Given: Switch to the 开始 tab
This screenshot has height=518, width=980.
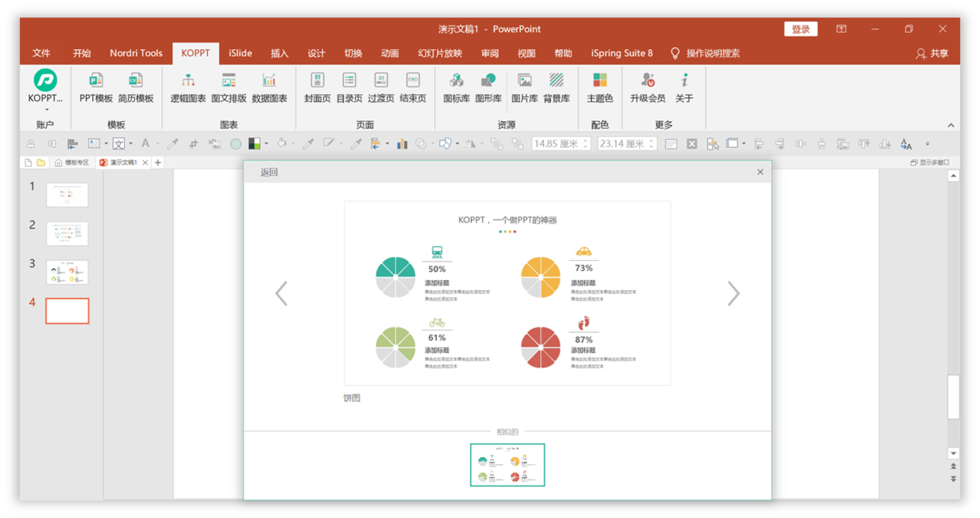Looking at the screenshot, I should click(x=81, y=53).
